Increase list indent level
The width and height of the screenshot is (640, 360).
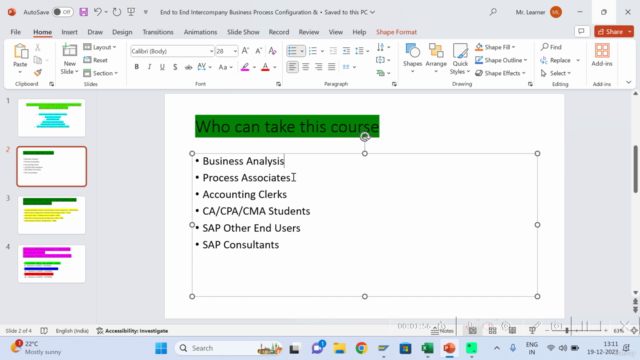pos(346,51)
